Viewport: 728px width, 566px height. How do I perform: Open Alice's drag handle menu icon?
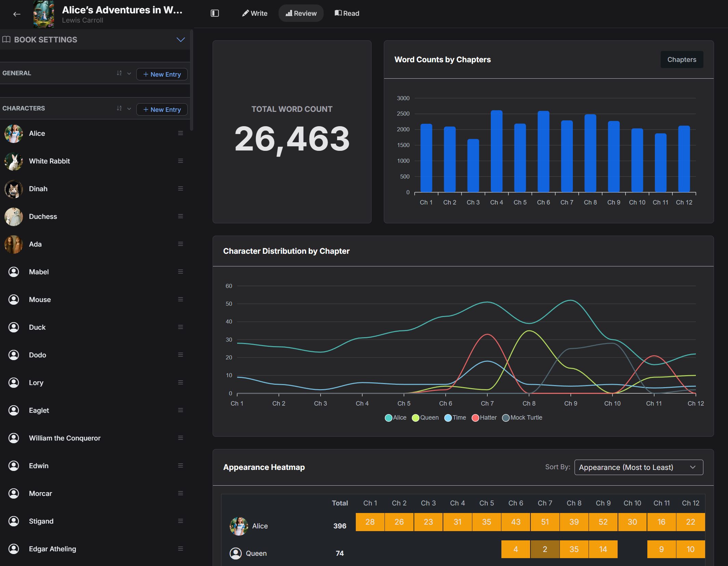[180, 133]
